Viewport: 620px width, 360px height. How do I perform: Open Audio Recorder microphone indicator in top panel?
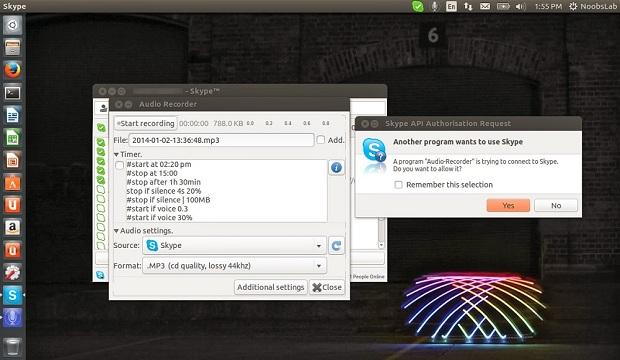pyautogui.click(x=435, y=6)
